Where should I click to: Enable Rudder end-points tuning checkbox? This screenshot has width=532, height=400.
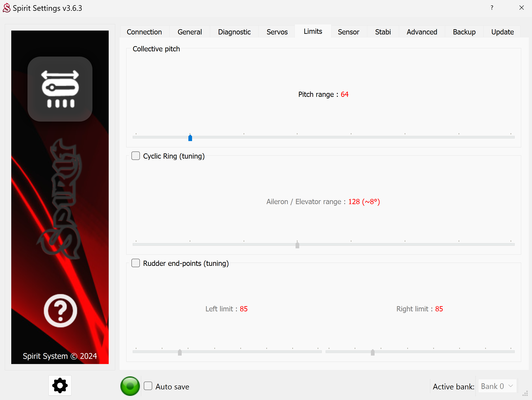point(136,263)
